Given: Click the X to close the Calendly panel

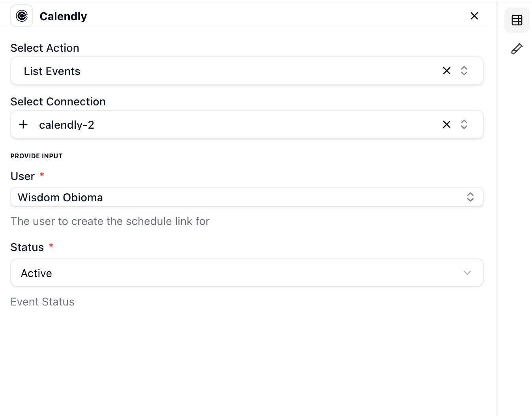Looking at the screenshot, I should 474,16.
